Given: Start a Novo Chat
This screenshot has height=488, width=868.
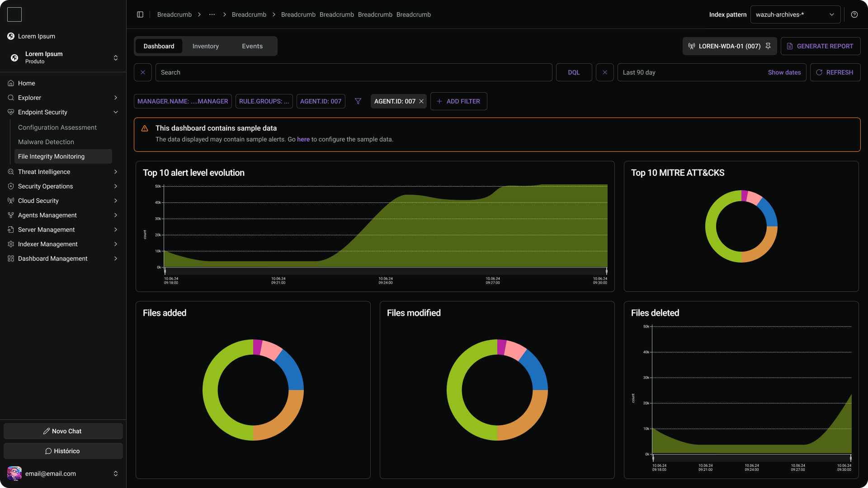Looking at the screenshot, I should [x=63, y=431].
